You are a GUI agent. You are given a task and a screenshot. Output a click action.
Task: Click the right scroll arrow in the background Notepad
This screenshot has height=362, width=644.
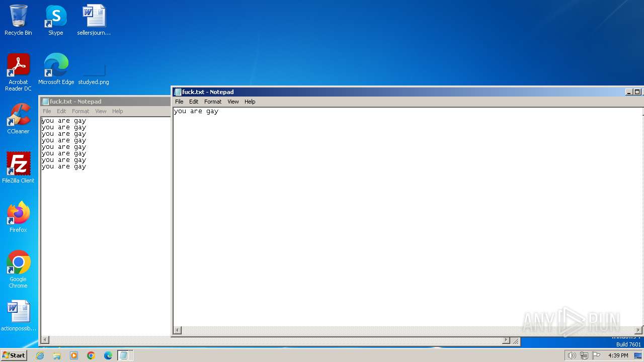pyautogui.click(x=506, y=340)
